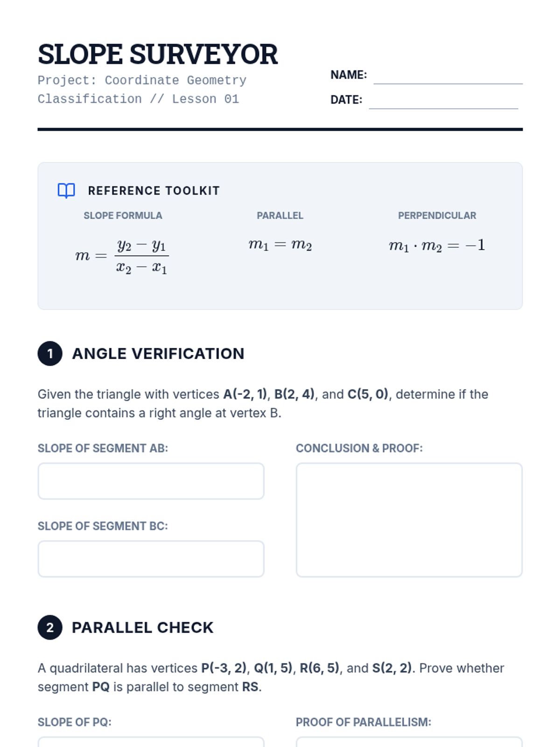The image size is (560, 747).
Task: Click the Proof of Parallelism label
Action: 364,722
